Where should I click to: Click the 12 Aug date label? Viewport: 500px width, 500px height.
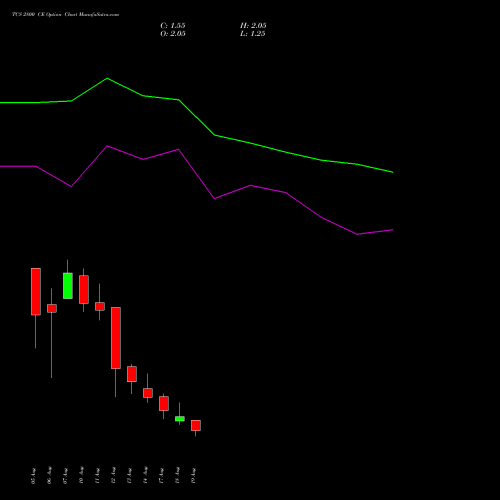point(113,476)
